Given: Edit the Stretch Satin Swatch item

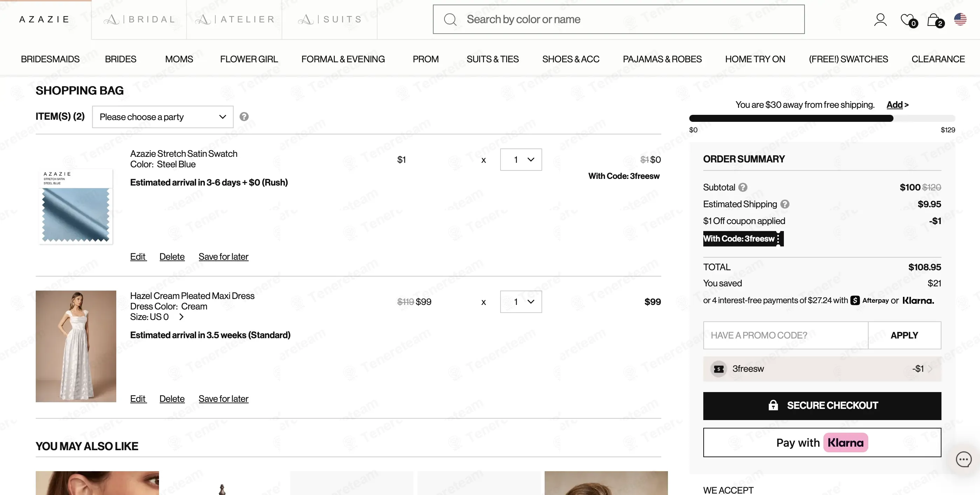Looking at the screenshot, I should 138,257.
